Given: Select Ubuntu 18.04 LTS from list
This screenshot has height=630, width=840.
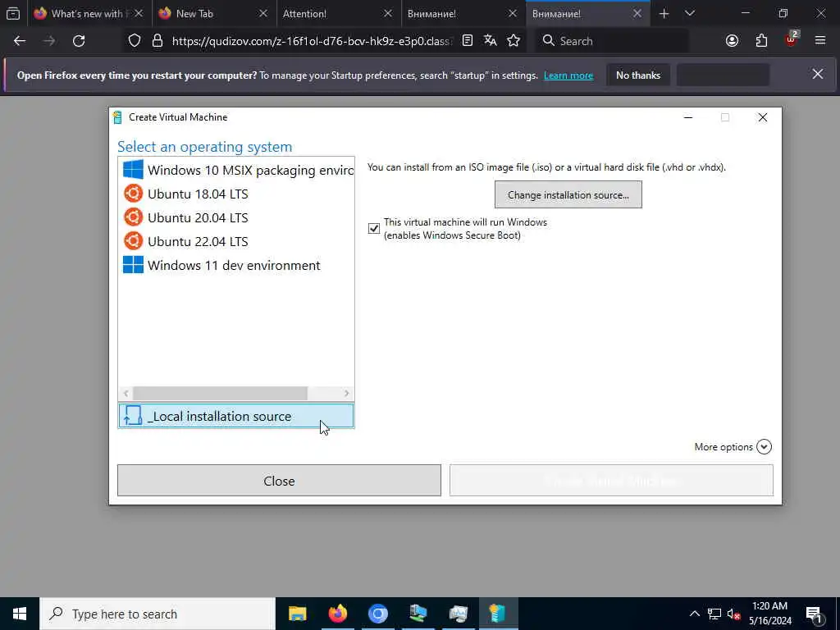Looking at the screenshot, I should 236,194.
